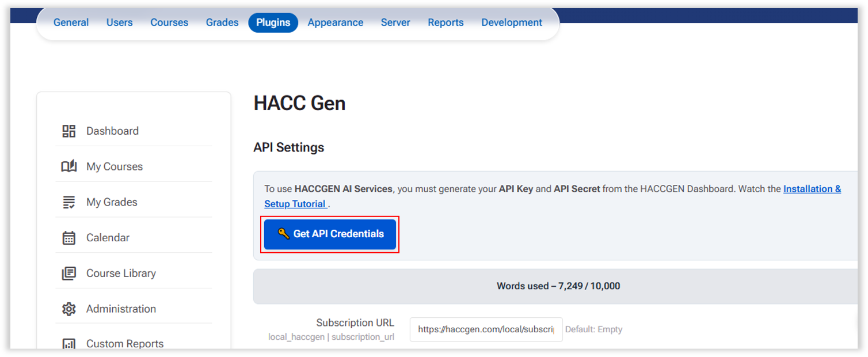
Task: Click the Calendar icon in sidebar
Action: [x=69, y=238]
